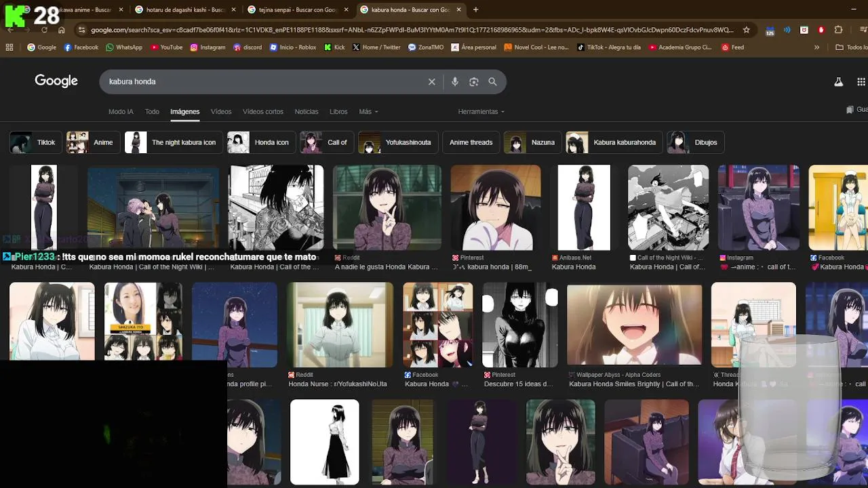Click the red ad-blocker extension icon
Screen dimensions: 868x488
[x=821, y=30]
